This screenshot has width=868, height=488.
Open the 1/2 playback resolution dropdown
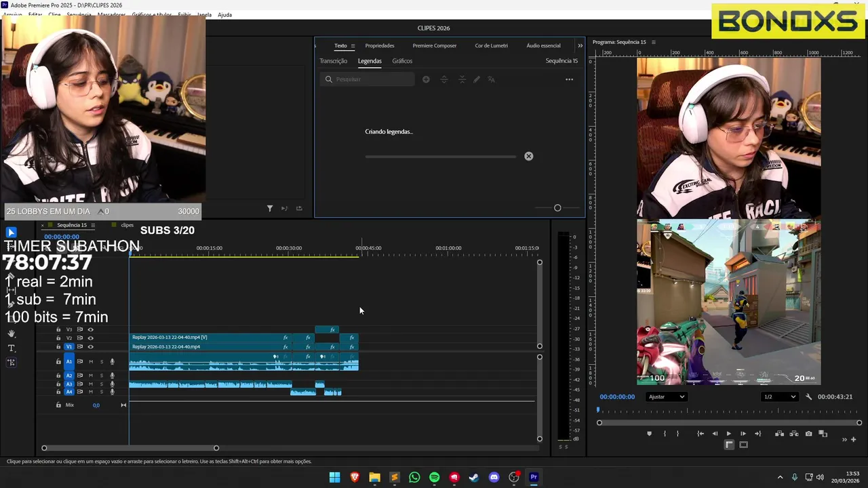[779, 397]
